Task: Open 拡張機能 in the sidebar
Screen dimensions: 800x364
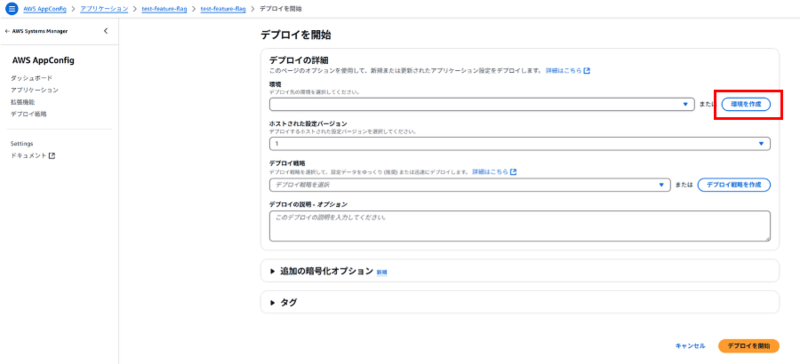Action: 22,102
